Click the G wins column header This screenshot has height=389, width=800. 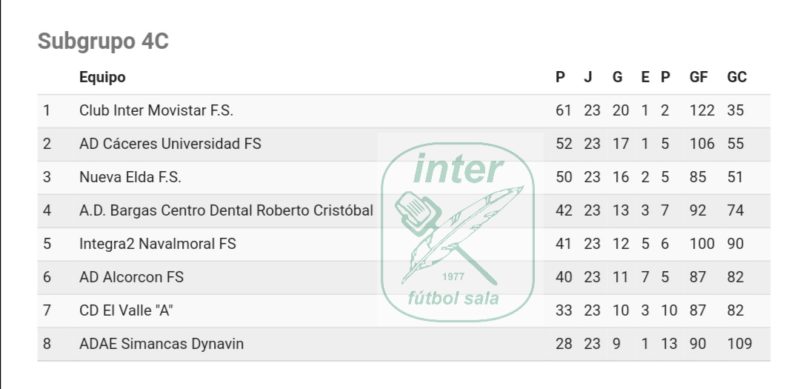click(x=617, y=77)
